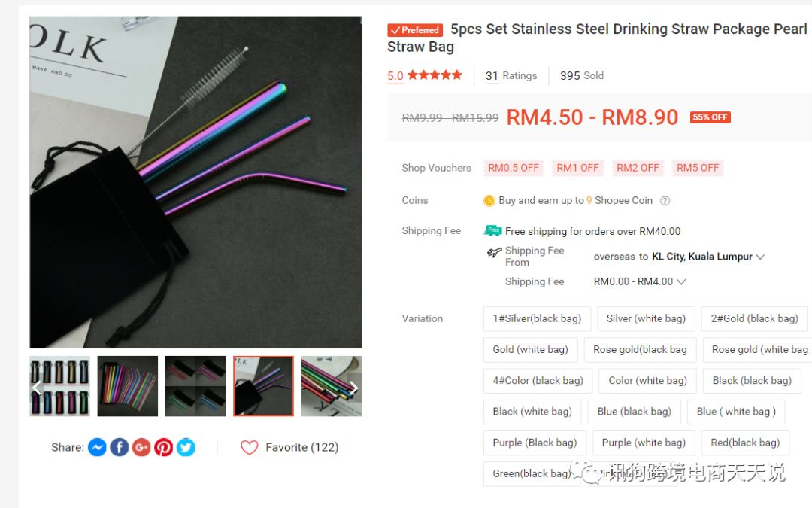Claim the RM5 OFF shop voucher

[698, 168]
